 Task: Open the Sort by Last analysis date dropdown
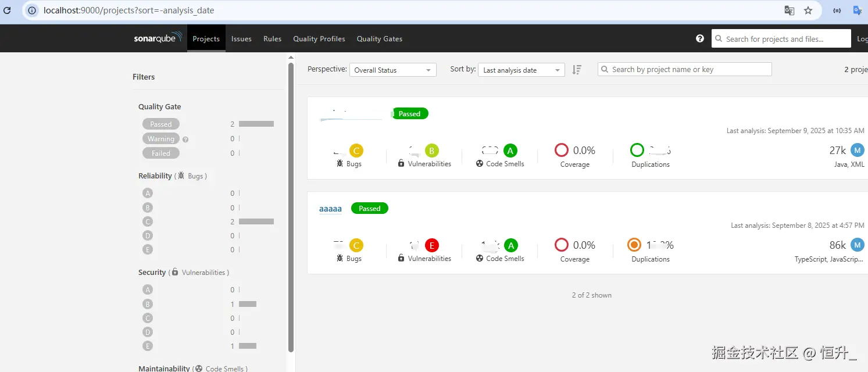(521, 70)
